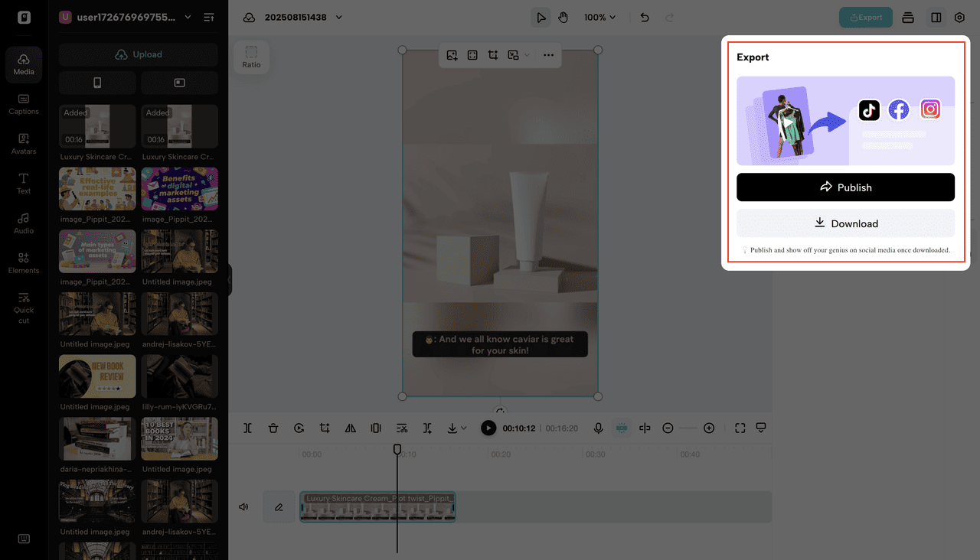This screenshot has width=980, height=560.
Task: Click the microphone voiceover record icon
Action: [599, 428]
